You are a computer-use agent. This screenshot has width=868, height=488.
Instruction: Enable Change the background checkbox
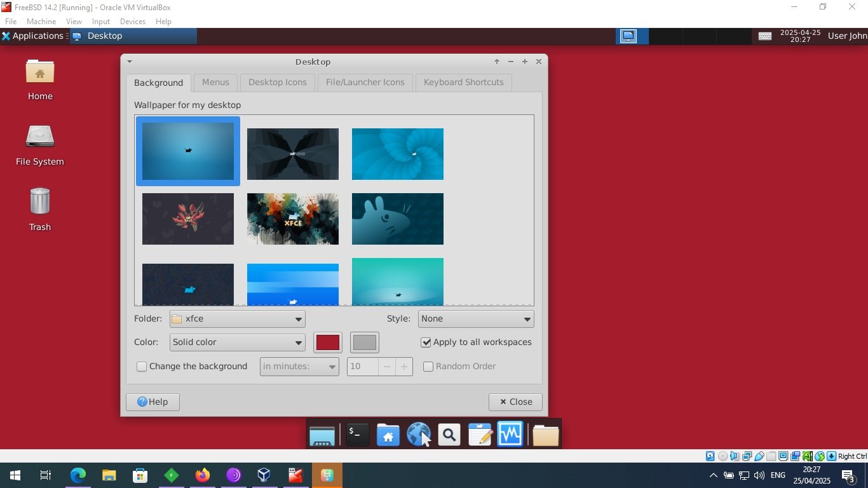142,367
